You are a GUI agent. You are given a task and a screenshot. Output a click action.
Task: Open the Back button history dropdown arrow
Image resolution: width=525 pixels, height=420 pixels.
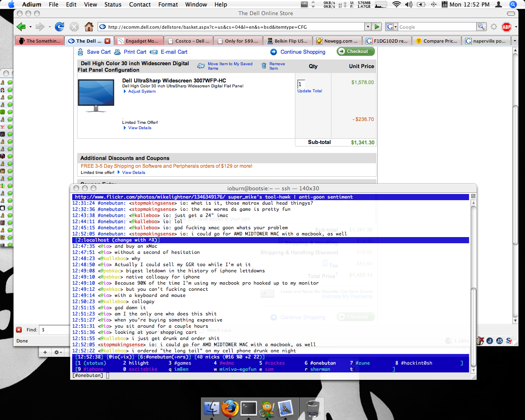pyautogui.click(x=30, y=27)
